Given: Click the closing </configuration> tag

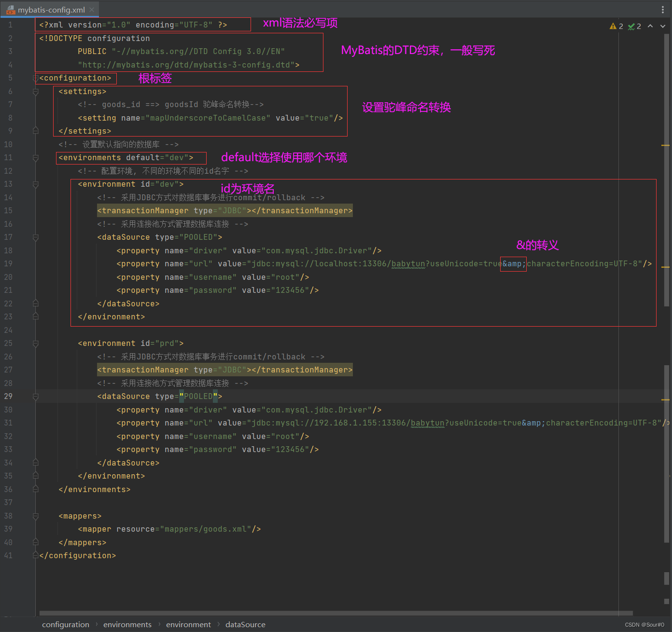Looking at the screenshot, I should pyautogui.click(x=78, y=556).
